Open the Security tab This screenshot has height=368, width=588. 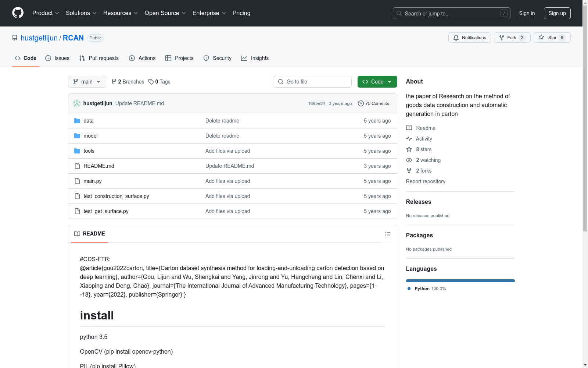coord(218,58)
